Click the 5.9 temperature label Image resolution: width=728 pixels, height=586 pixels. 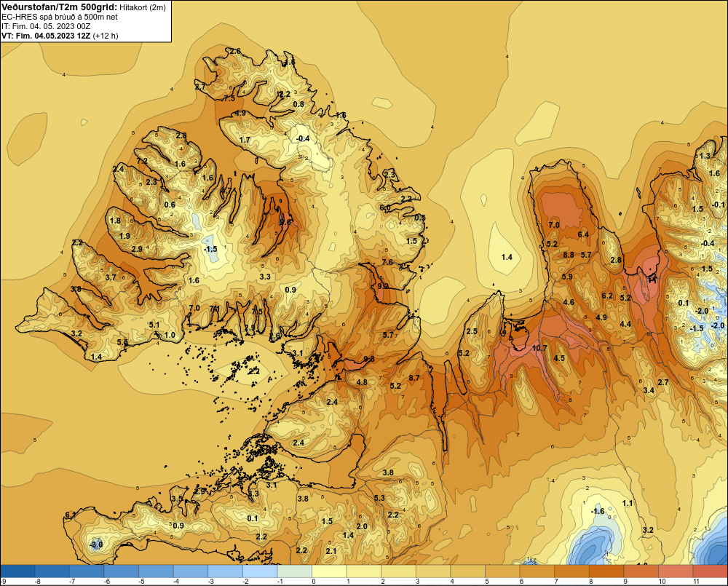click(x=567, y=277)
